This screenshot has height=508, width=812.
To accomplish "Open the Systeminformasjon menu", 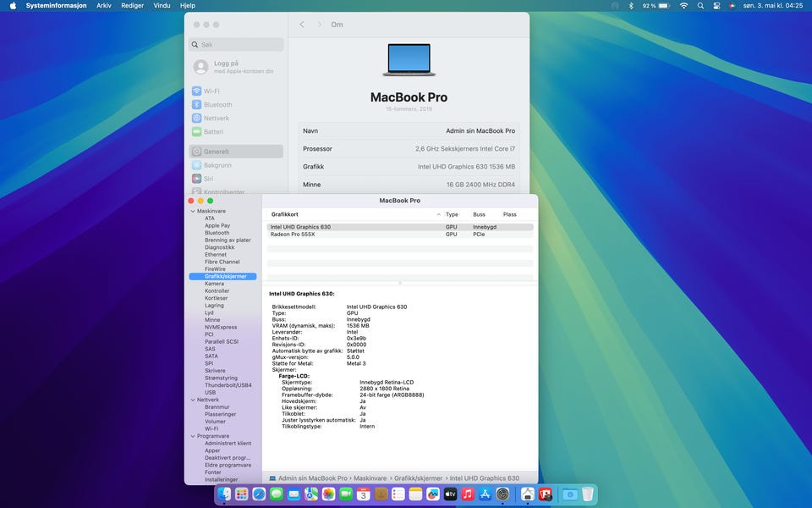I will [x=56, y=6].
